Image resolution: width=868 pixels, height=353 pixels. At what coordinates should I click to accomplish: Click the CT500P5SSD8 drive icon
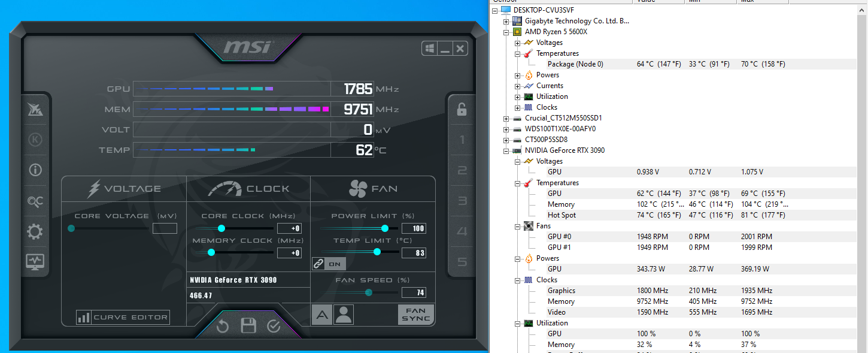point(517,140)
